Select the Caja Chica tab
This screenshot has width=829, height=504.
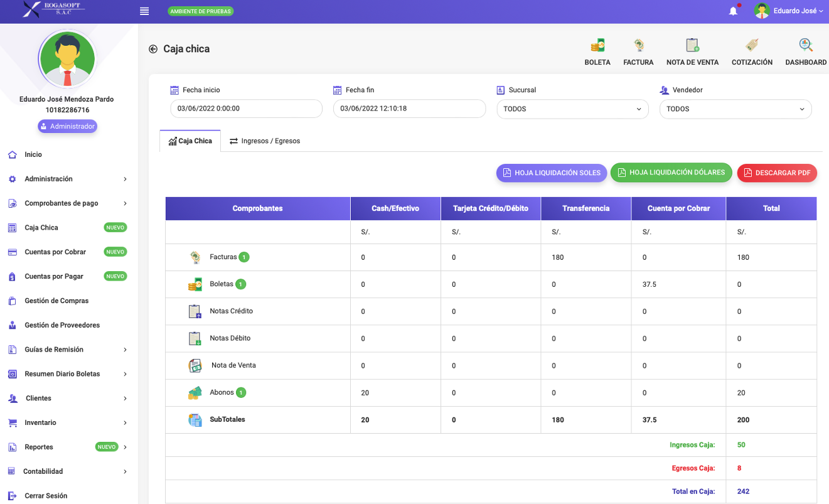point(190,141)
